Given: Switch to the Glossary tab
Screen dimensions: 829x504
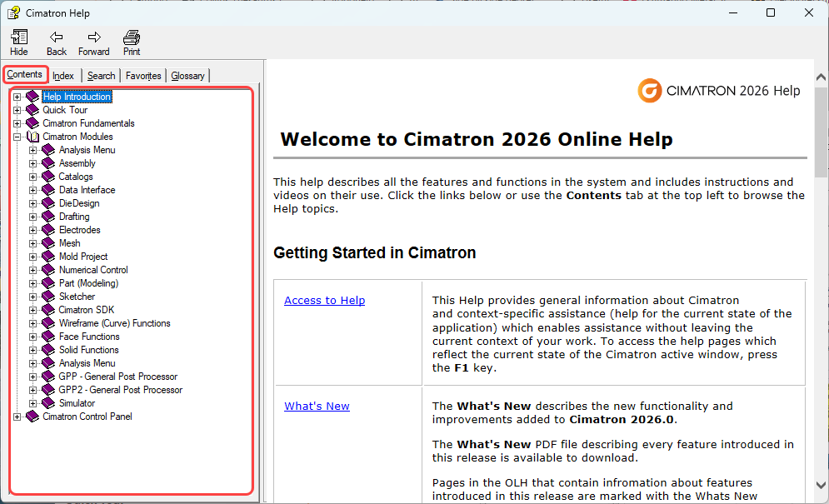Looking at the screenshot, I should pyautogui.click(x=187, y=76).
